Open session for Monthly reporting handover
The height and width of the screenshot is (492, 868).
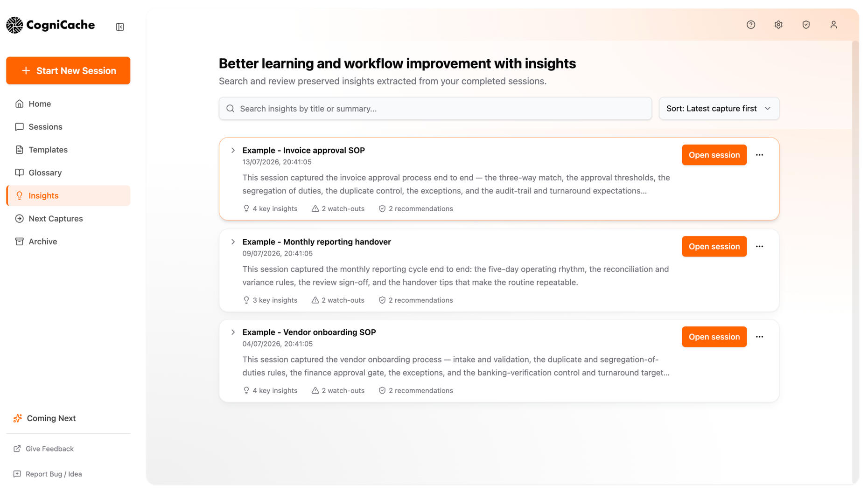(x=714, y=246)
